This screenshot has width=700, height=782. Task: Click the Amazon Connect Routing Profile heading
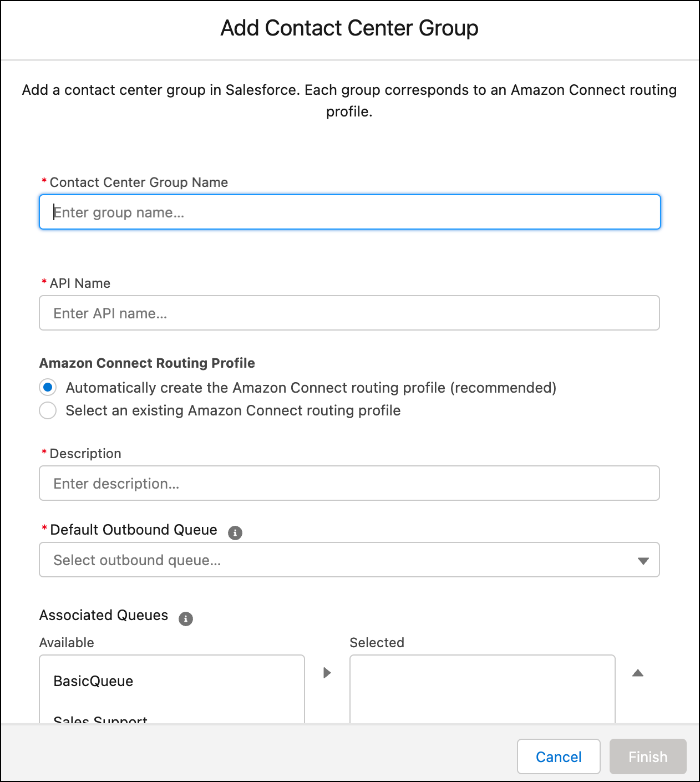(147, 363)
